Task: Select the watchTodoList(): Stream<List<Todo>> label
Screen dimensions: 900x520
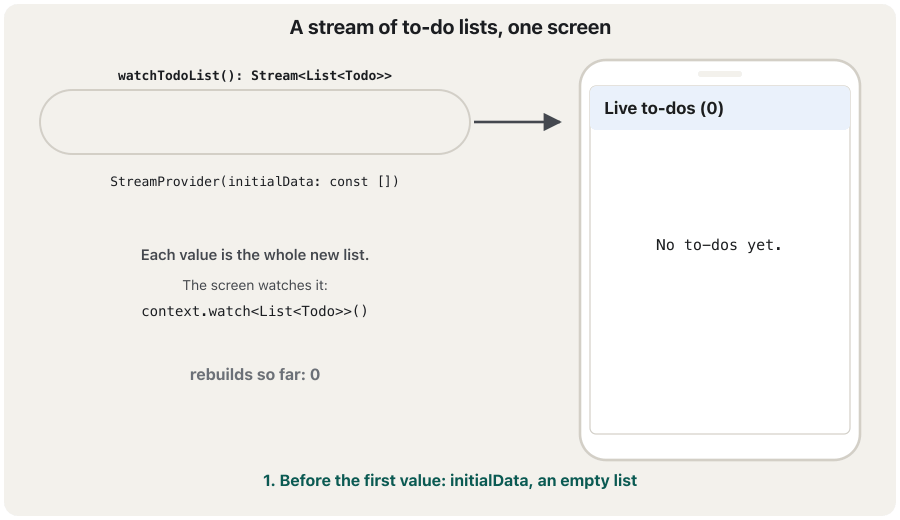Action: click(255, 75)
